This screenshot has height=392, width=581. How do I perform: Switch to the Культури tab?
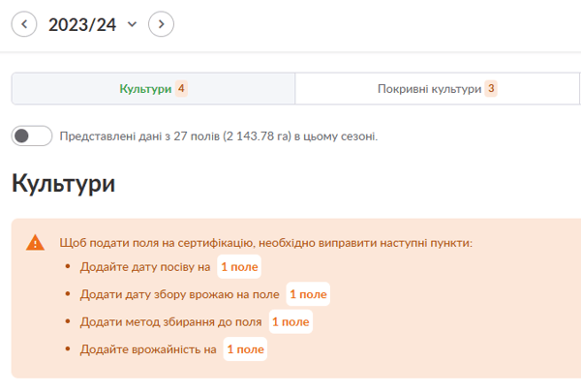[x=145, y=88]
